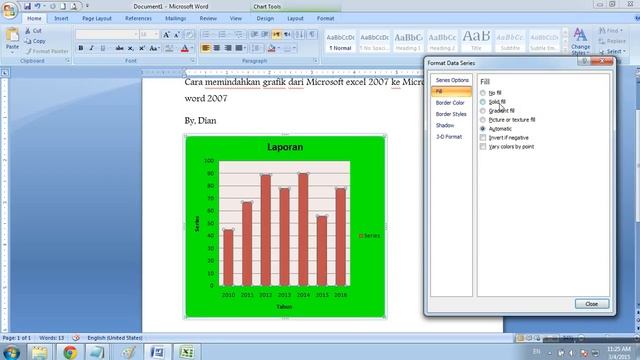Open Font Color dropdown arrow
The image size is (640, 360).
[191, 48]
